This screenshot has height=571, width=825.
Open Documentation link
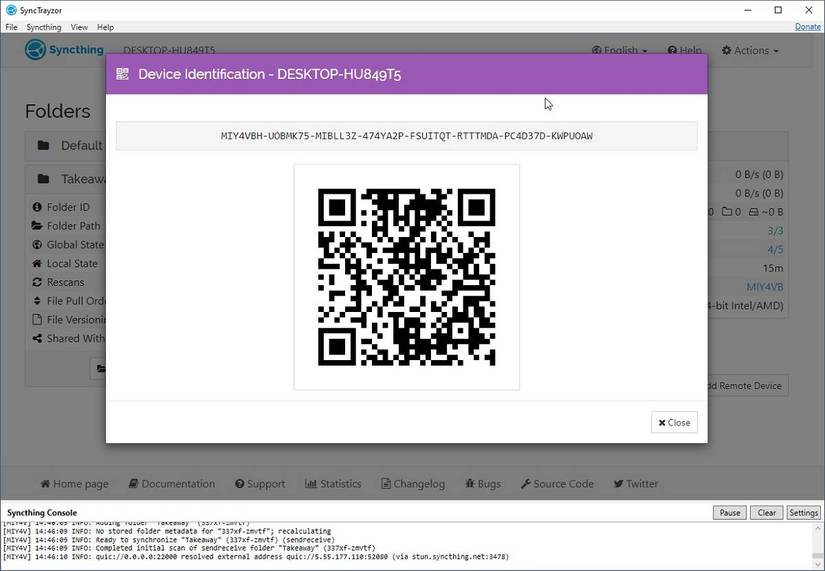pyautogui.click(x=172, y=484)
